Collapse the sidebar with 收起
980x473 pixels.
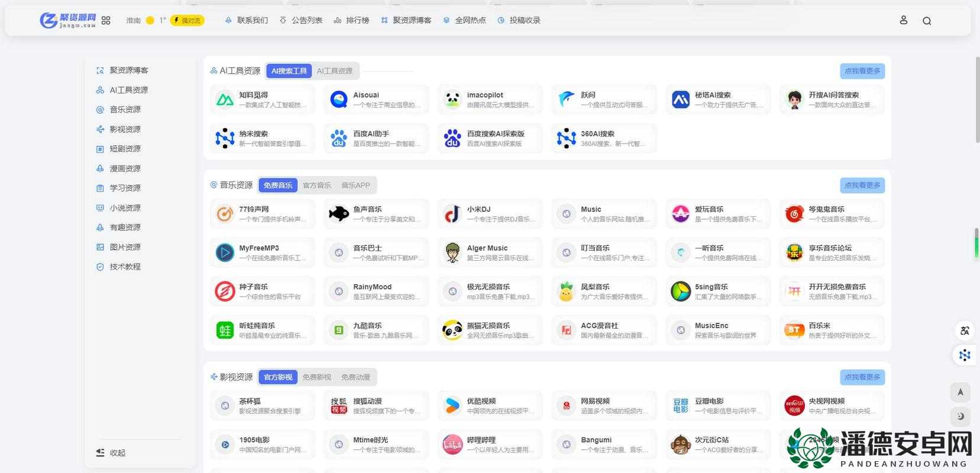pyautogui.click(x=111, y=453)
